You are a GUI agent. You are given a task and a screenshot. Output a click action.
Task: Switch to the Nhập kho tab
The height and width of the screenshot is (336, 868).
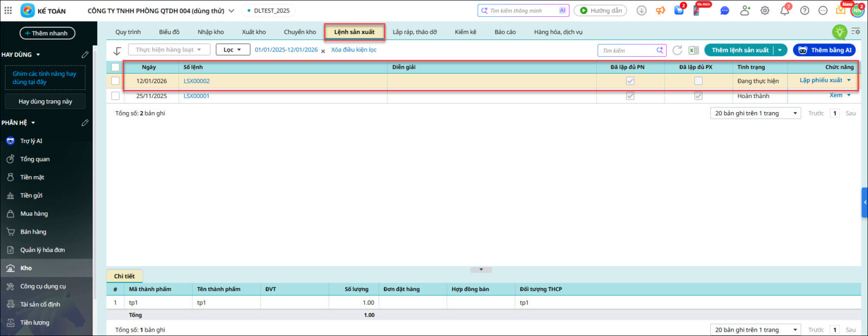[210, 32]
